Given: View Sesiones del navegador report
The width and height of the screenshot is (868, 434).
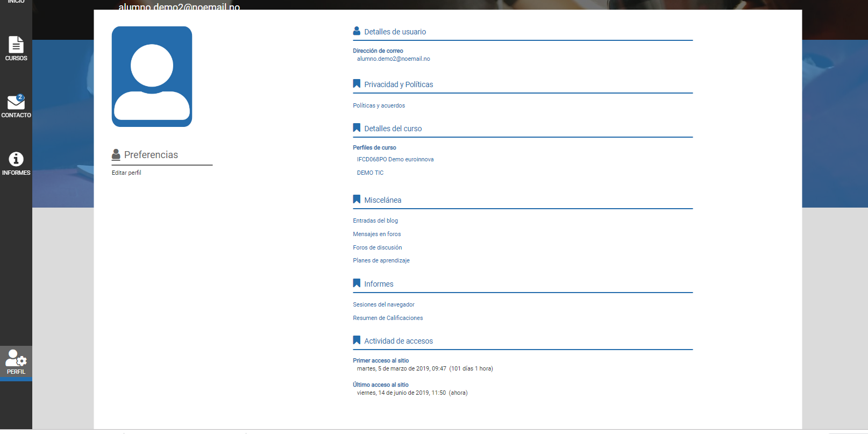Looking at the screenshot, I should pyautogui.click(x=383, y=305).
